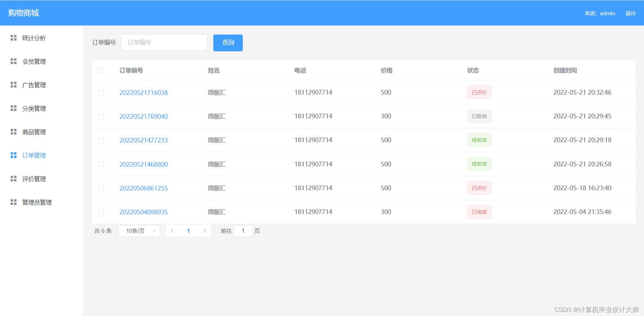Click the 订单编号 search input field
644x316 pixels.
point(164,43)
